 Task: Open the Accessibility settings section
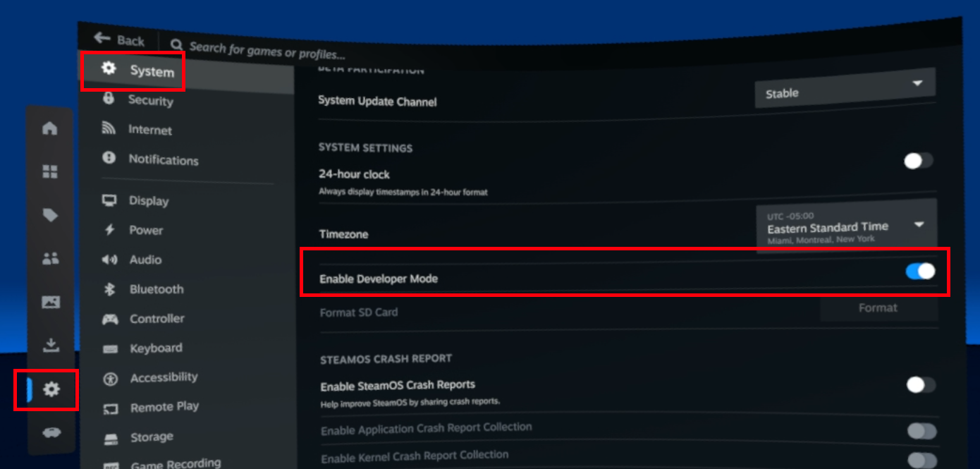[164, 377]
